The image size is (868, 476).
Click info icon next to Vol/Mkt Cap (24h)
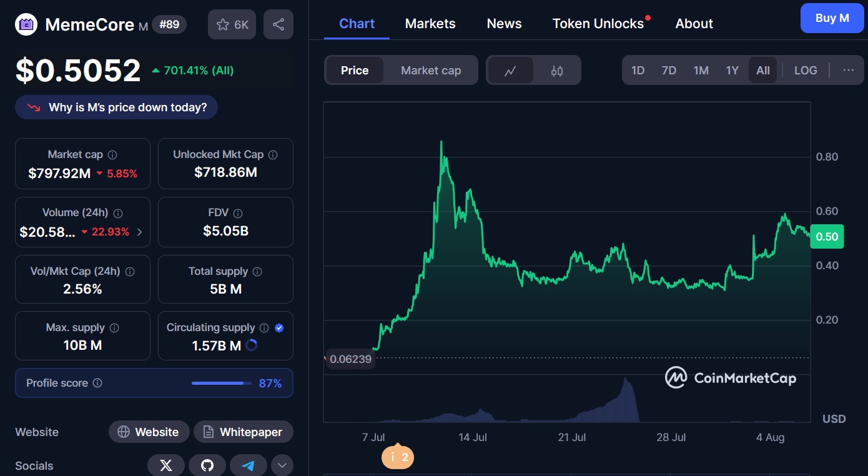point(130,272)
